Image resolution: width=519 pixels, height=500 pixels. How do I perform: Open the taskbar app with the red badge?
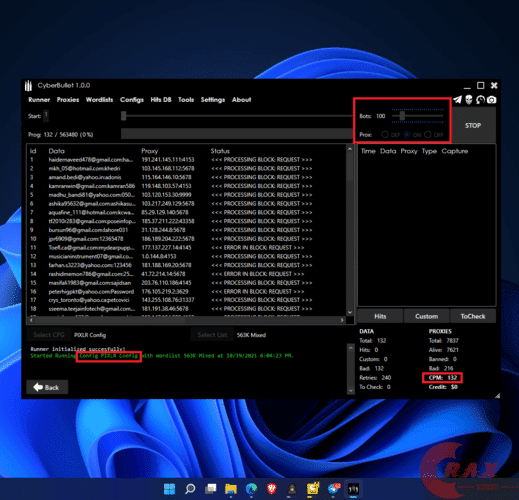tap(333, 489)
